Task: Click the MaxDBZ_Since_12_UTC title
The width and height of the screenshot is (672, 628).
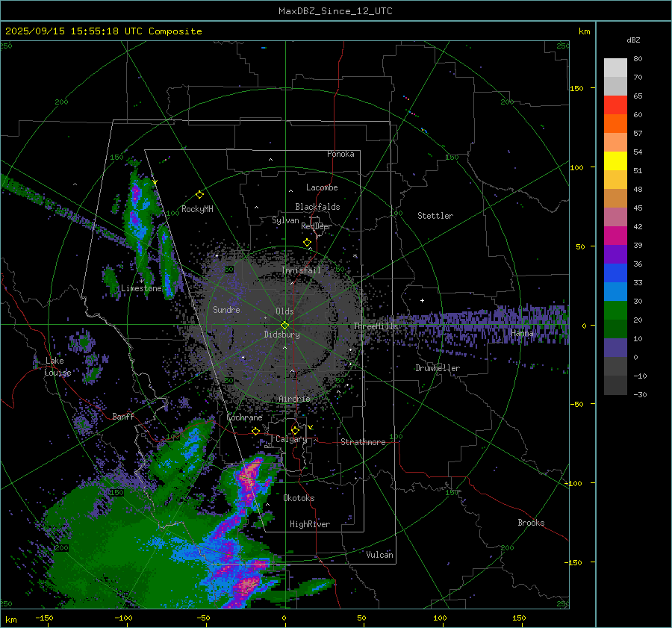Action: click(335, 11)
